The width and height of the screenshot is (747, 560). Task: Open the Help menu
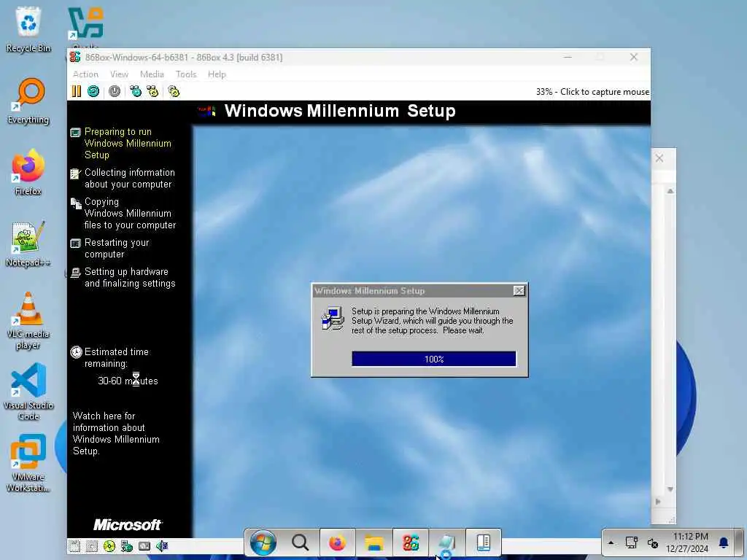[x=217, y=74]
